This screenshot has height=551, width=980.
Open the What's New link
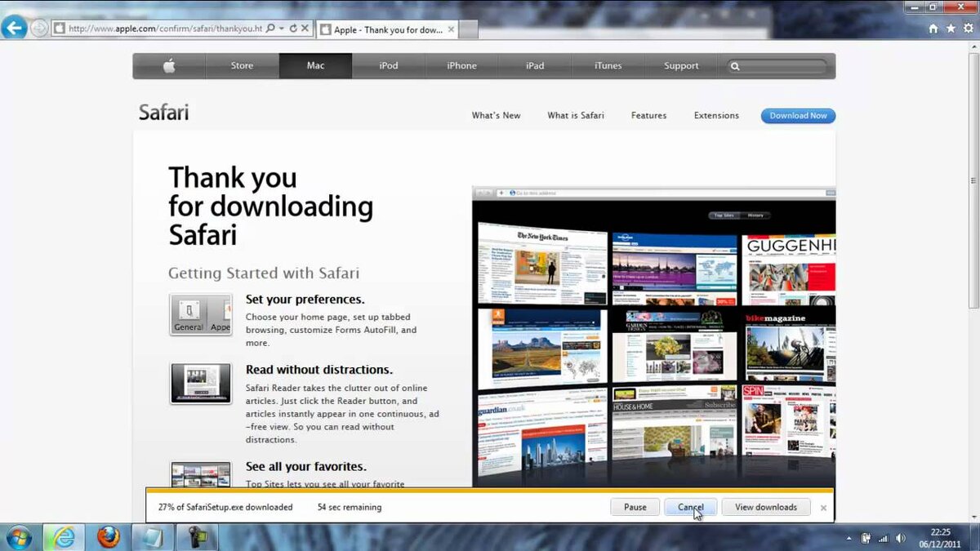[x=496, y=116]
